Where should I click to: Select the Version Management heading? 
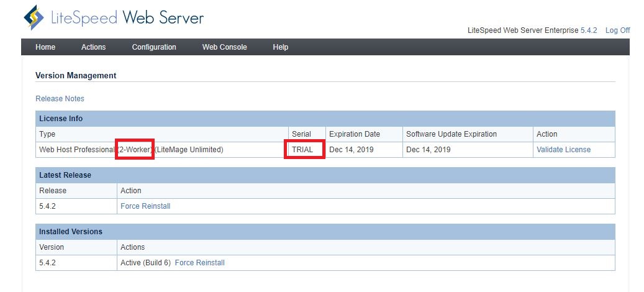pos(76,76)
